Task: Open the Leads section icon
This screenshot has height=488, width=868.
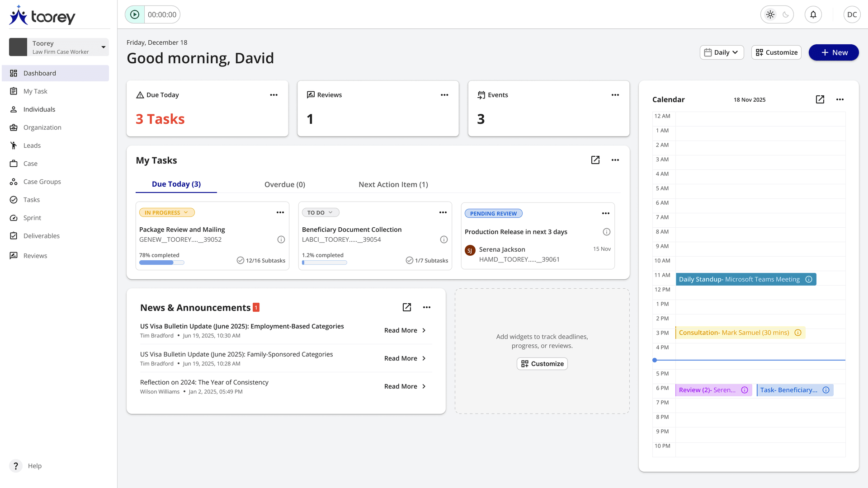Action: [x=14, y=145]
